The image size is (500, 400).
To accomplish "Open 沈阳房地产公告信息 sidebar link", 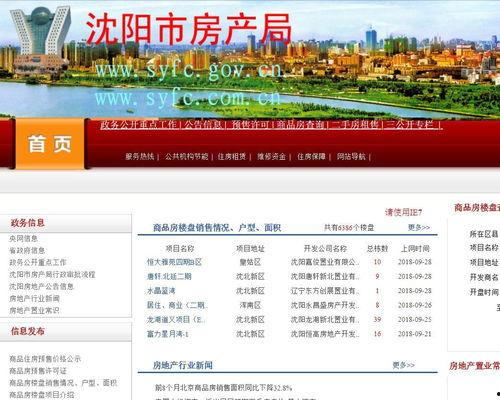I will 41,286.
